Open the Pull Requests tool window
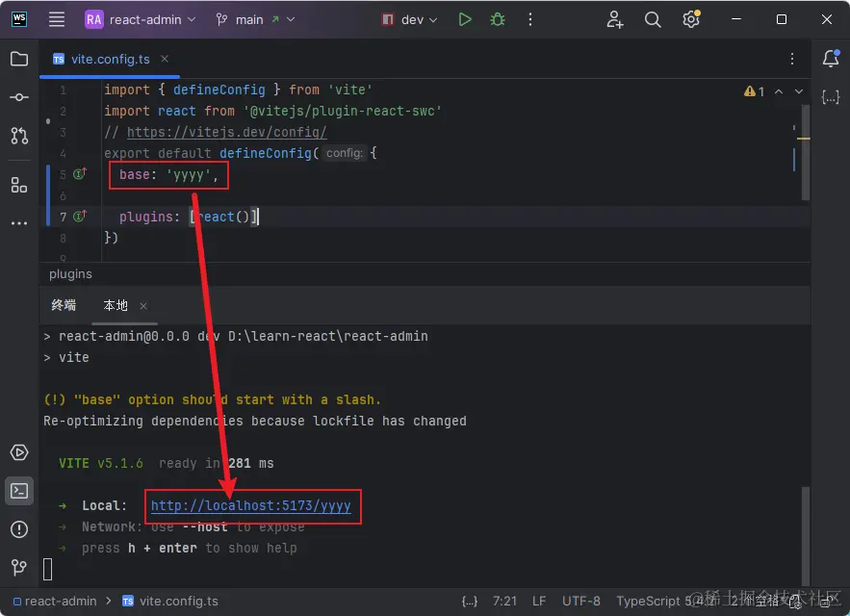 [19, 136]
